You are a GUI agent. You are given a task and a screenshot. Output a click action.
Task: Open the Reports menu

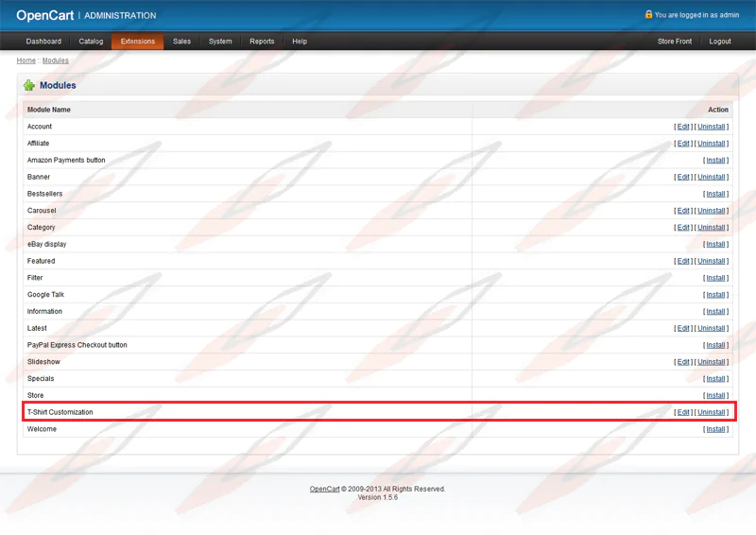pyautogui.click(x=262, y=42)
